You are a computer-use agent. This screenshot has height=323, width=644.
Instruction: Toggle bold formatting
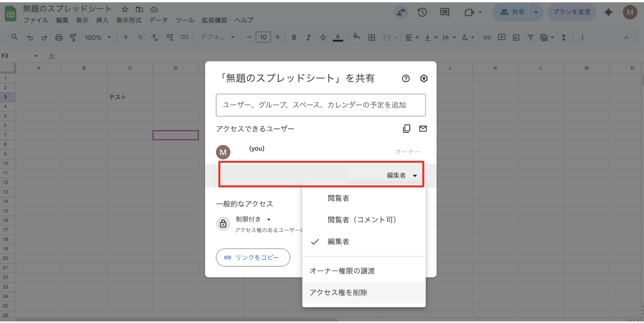[294, 37]
